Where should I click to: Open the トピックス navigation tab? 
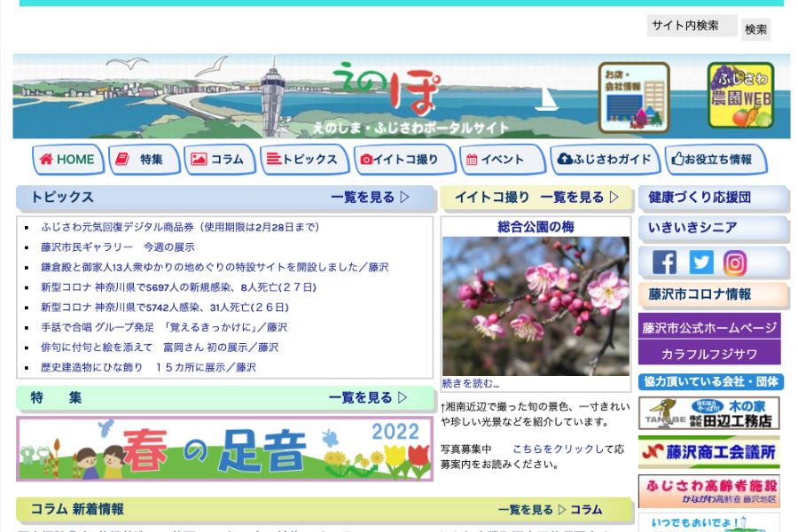point(304,160)
